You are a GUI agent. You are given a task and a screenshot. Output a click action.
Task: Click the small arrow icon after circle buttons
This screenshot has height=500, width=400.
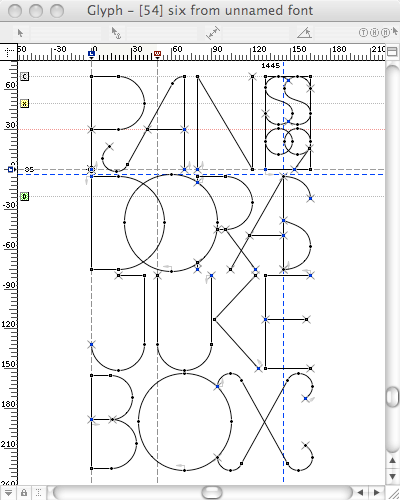click(395, 32)
